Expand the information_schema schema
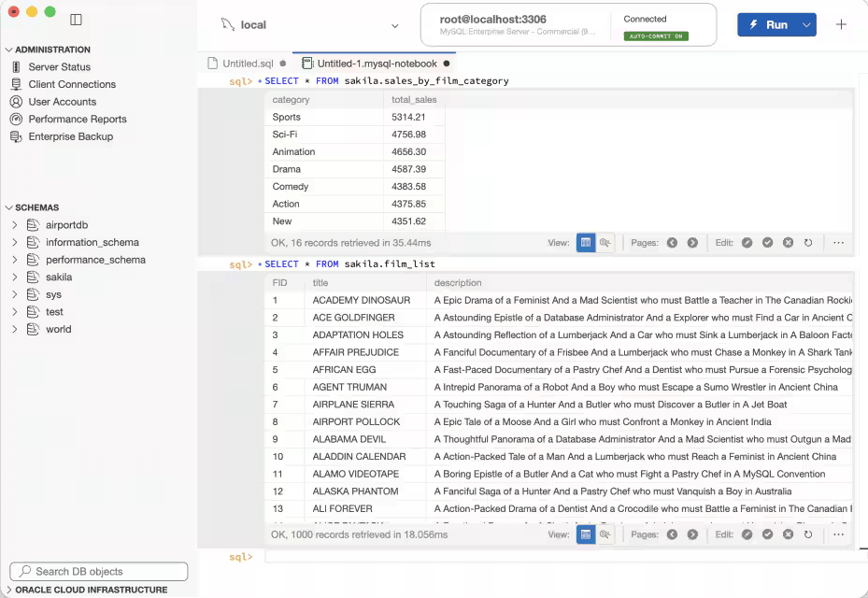The height and width of the screenshot is (598, 868). [x=15, y=243]
